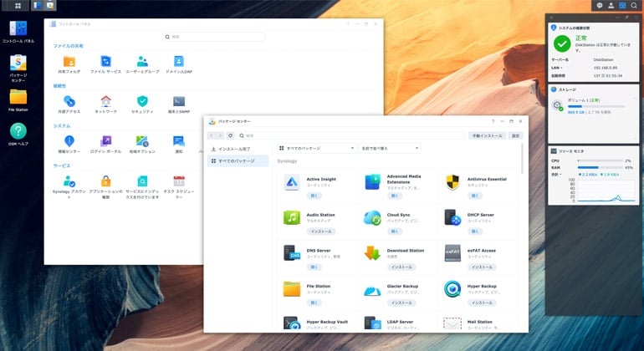Open Package Center help question mark
Viewport: 644px width, 351px height.
[493, 121]
